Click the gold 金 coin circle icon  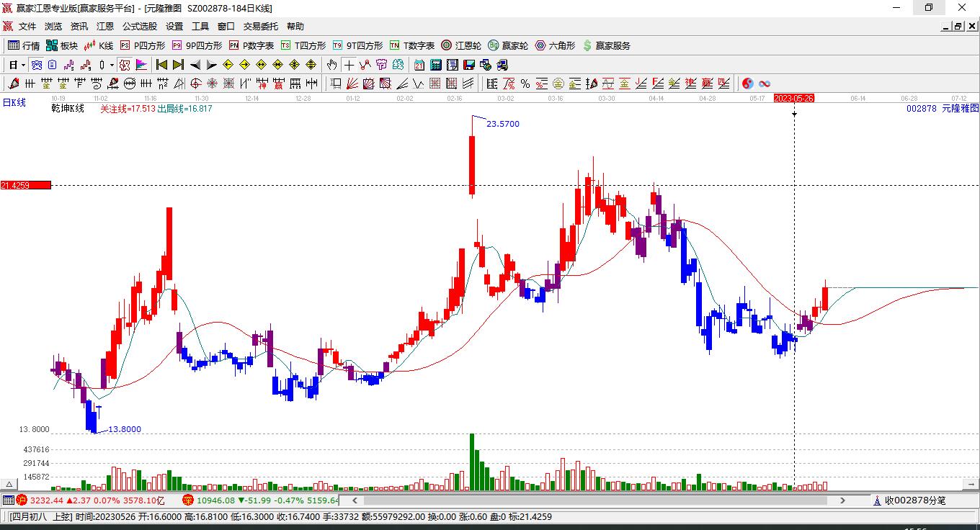click(x=558, y=84)
